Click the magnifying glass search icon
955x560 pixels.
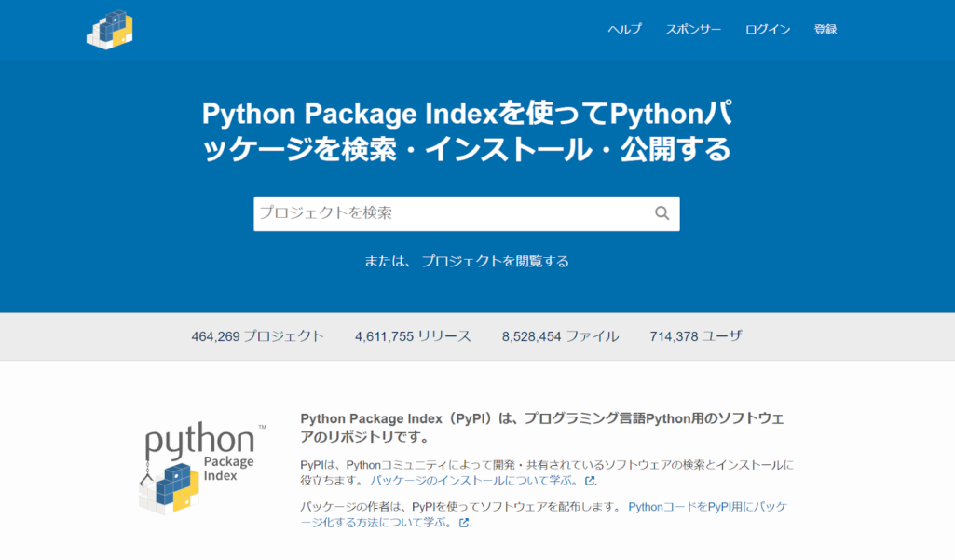[x=662, y=213]
